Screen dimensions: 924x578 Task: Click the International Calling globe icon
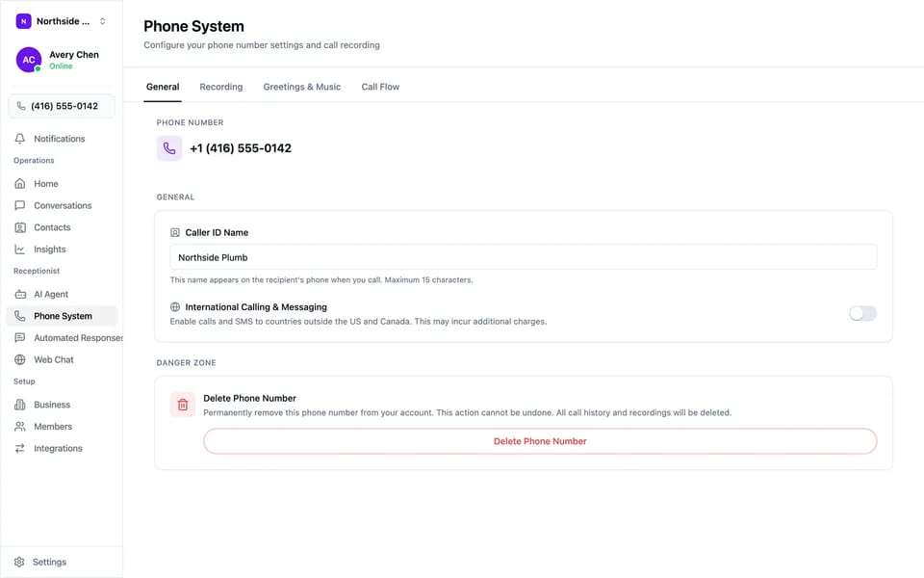click(x=175, y=306)
